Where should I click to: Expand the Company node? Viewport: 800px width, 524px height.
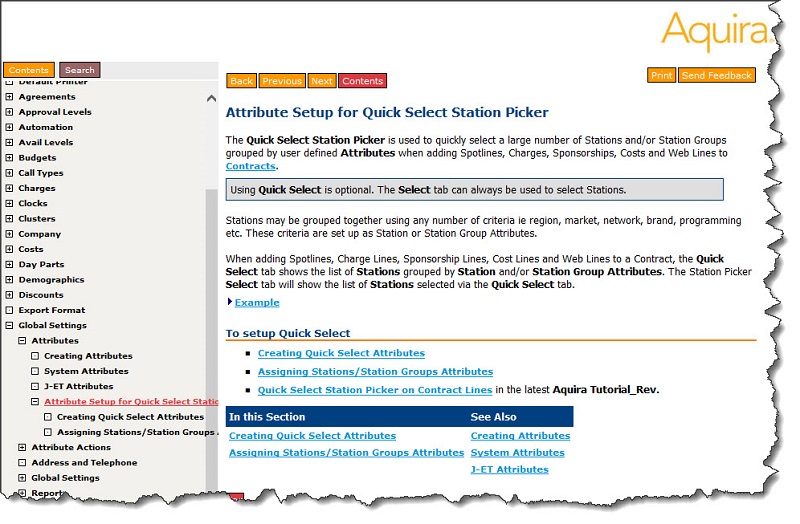pyautogui.click(x=9, y=234)
